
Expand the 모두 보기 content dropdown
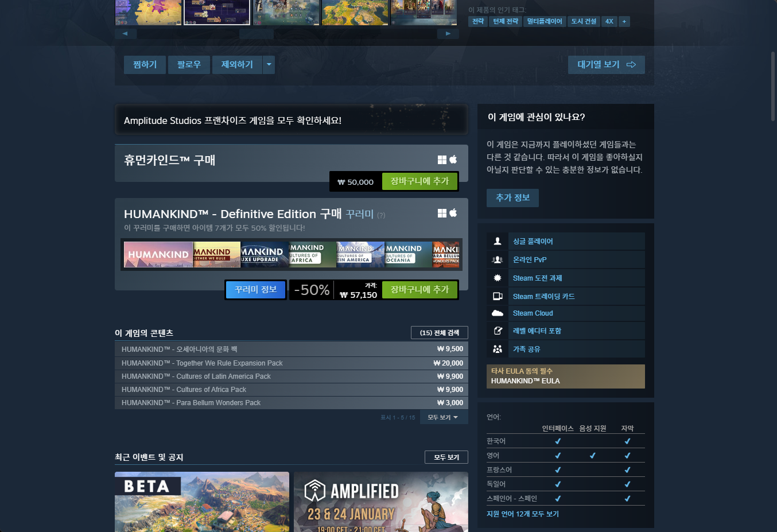pos(444,417)
